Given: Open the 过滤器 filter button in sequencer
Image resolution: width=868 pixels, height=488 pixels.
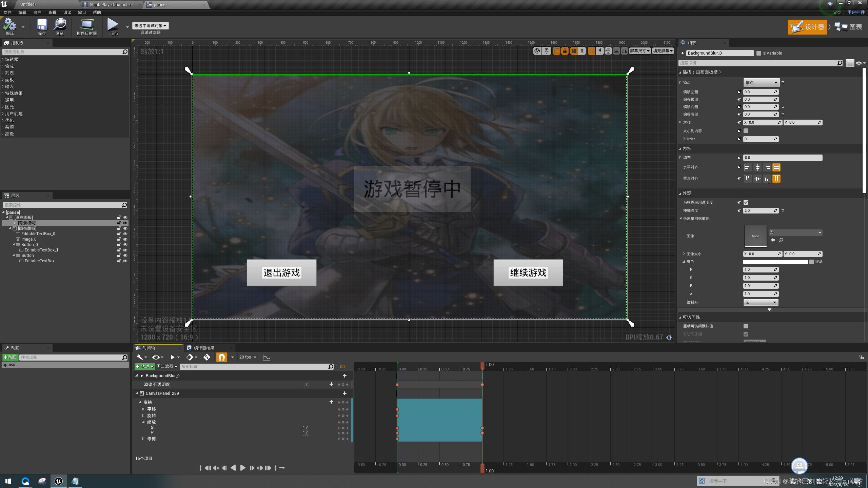Looking at the screenshot, I should click(x=167, y=366).
